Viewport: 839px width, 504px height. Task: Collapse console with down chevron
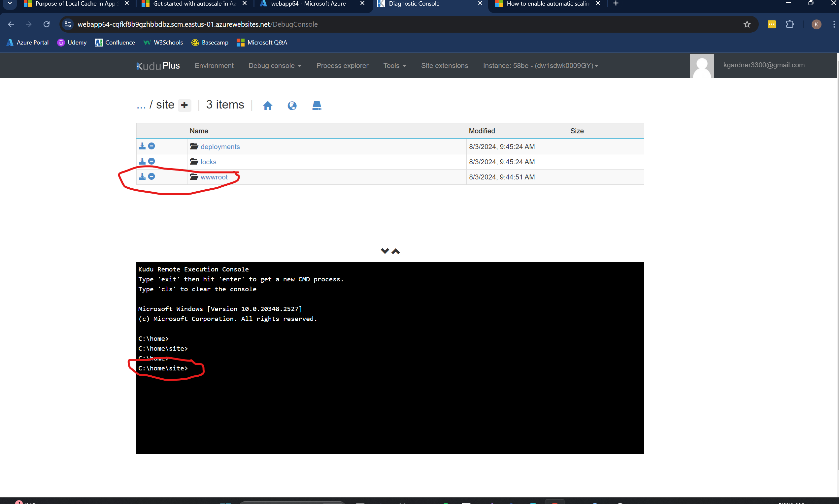coord(385,251)
